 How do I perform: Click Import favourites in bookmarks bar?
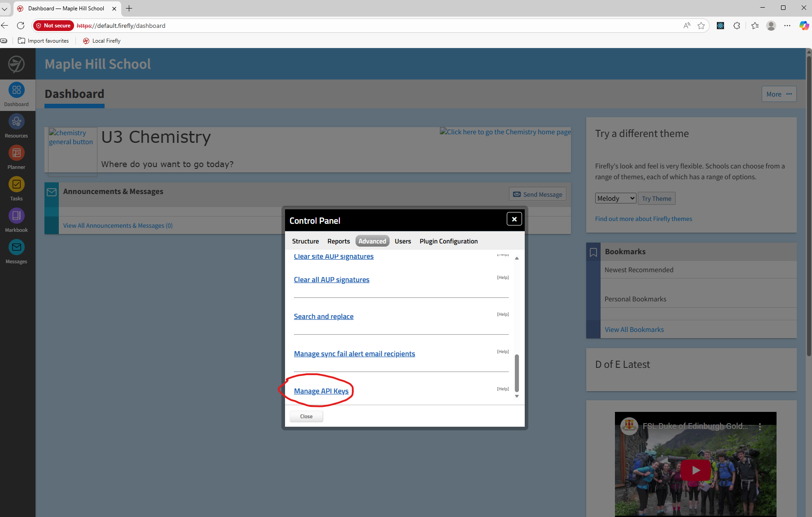tap(44, 41)
